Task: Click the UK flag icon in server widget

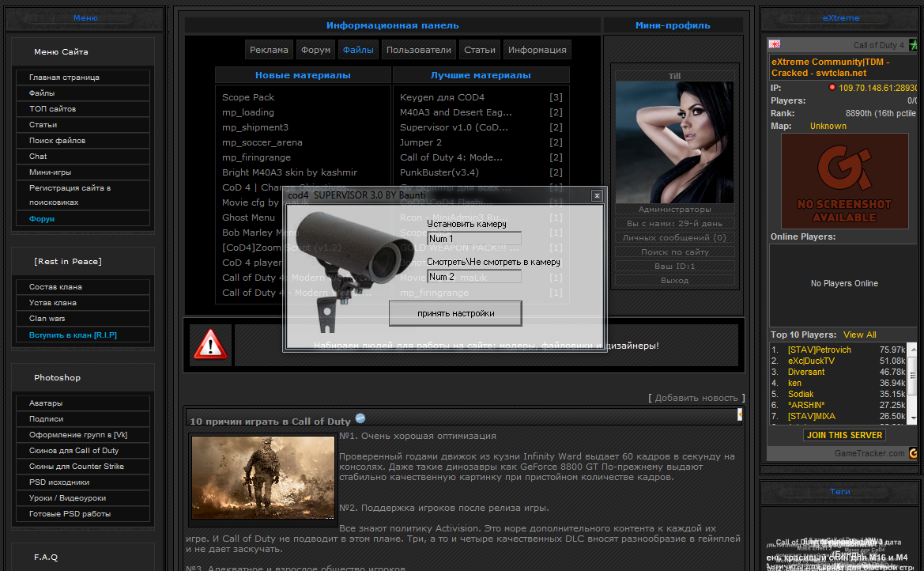Action: coord(775,44)
